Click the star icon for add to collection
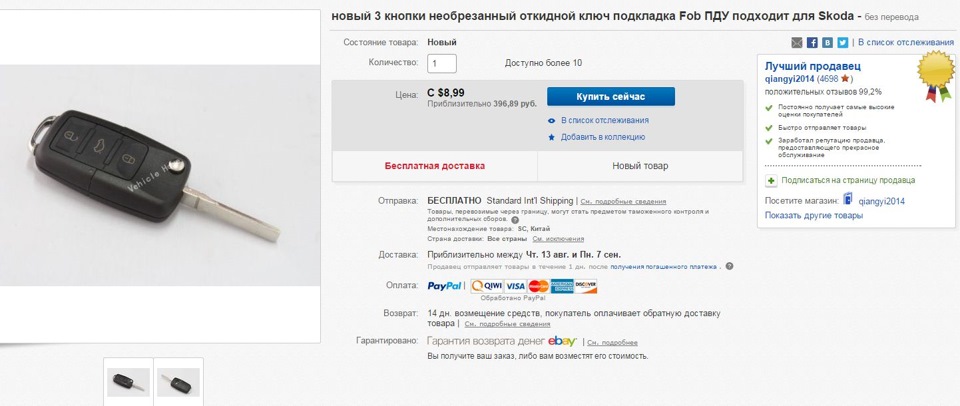The height and width of the screenshot is (406, 960). coord(551,137)
